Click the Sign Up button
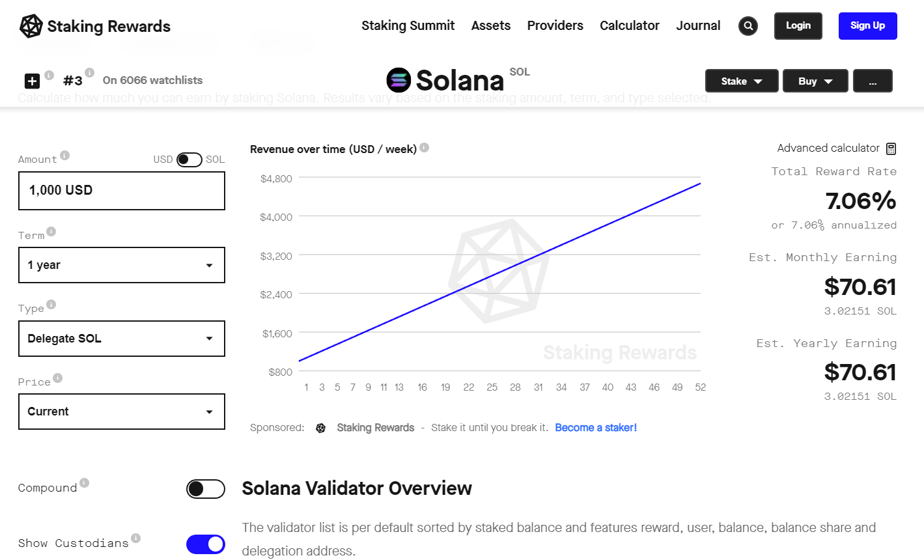 [x=867, y=26]
